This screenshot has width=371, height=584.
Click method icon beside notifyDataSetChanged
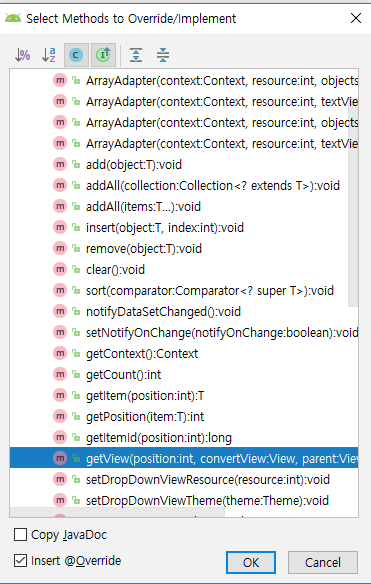coord(60,311)
